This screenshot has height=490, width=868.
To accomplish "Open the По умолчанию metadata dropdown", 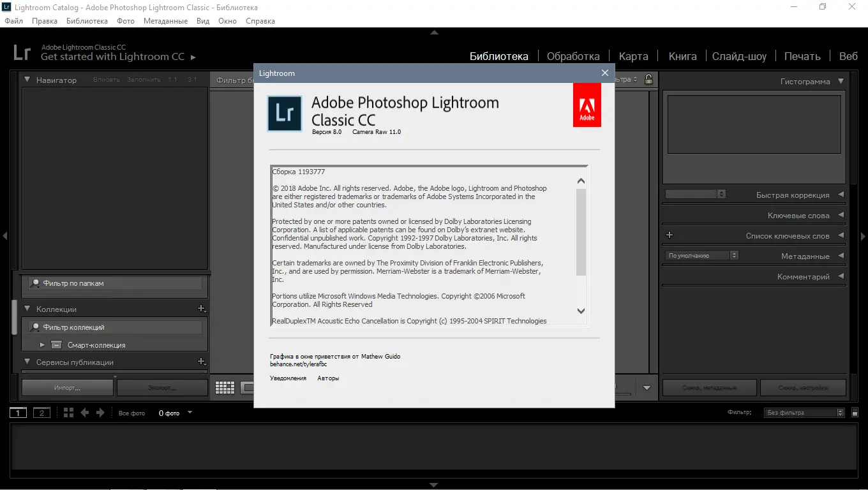I will [x=702, y=255].
